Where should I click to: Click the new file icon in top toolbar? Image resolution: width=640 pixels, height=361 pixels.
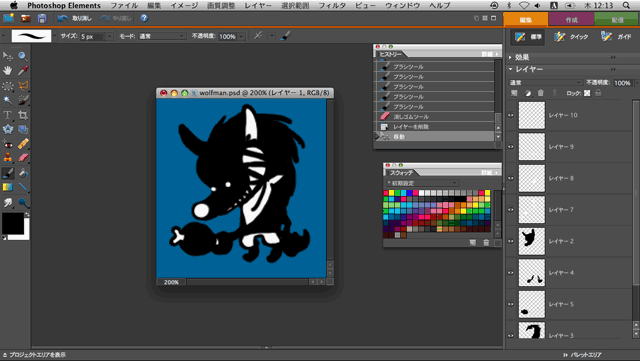click(8, 18)
